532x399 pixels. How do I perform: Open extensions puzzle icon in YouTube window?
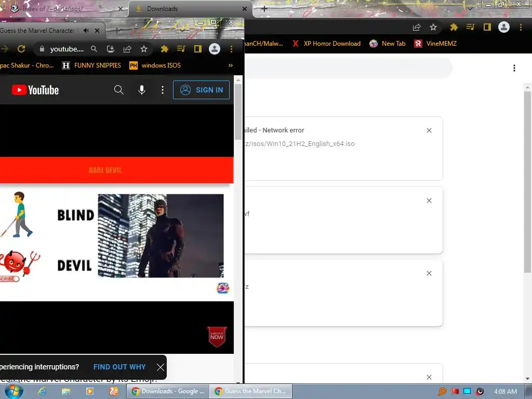pyautogui.click(x=165, y=49)
